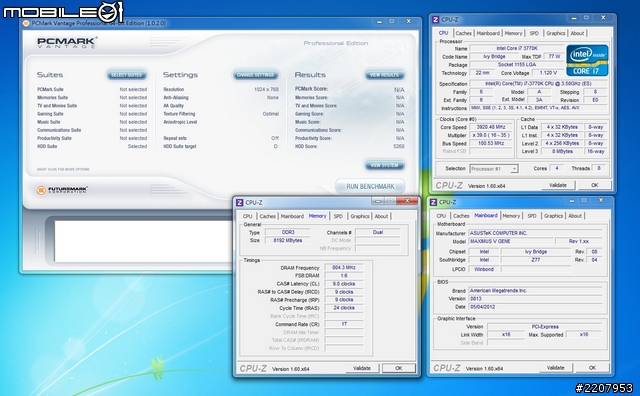The height and width of the screenshot is (396, 640).
Task: Click Validate in the CPU tab window
Action: pos(558,185)
